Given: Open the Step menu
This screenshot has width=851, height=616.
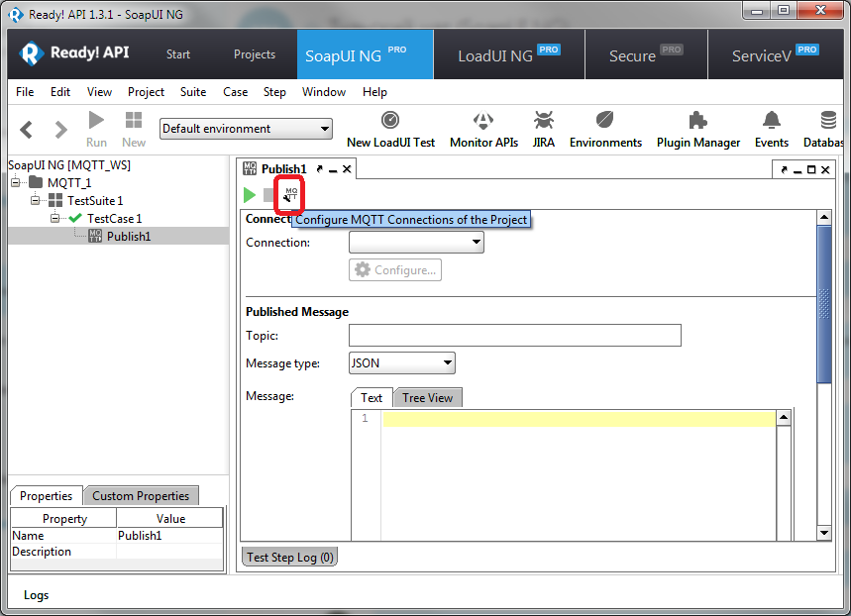Looking at the screenshot, I should 274,92.
